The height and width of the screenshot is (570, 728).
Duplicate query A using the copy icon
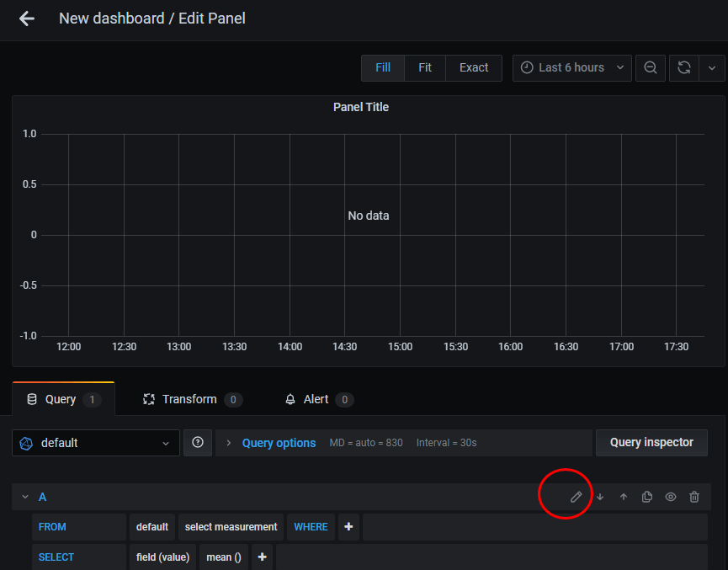point(647,497)
